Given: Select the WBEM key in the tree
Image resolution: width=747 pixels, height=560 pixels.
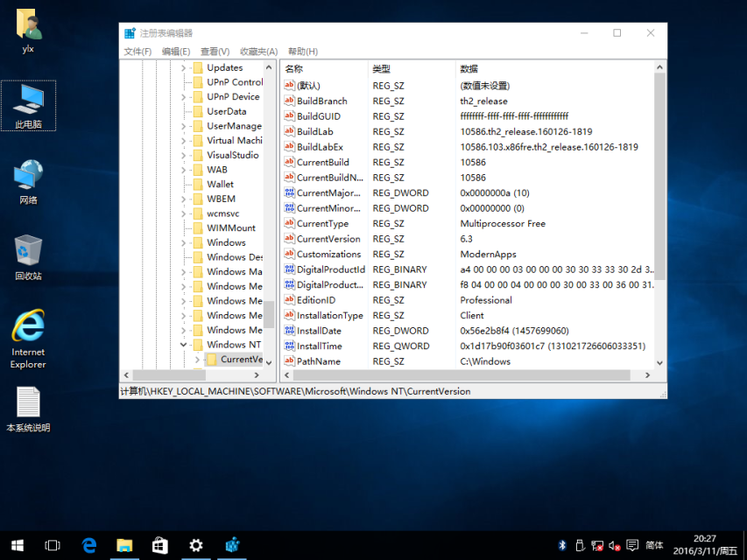Looking at the screenshot, I should (221, 199).
